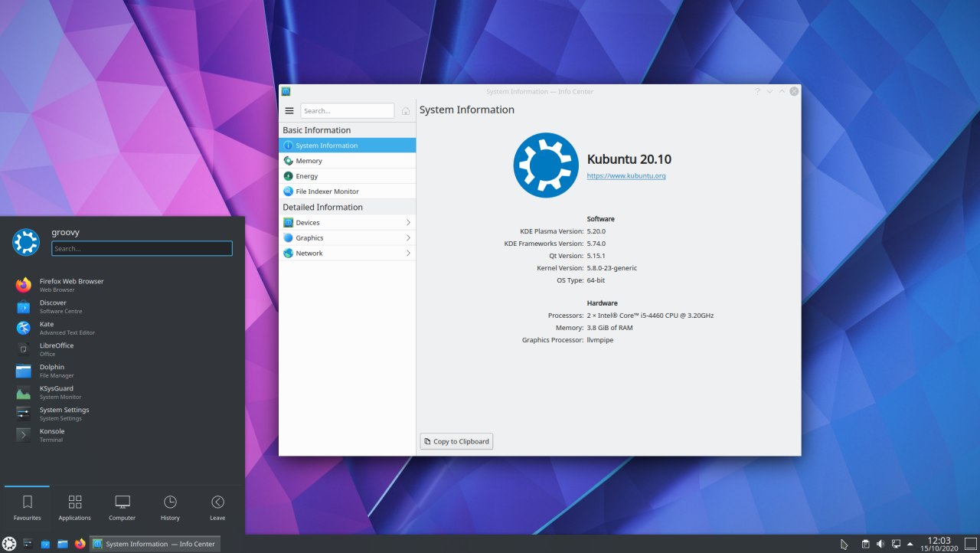Click the Copy to Clipboard button

click(456, 441)
